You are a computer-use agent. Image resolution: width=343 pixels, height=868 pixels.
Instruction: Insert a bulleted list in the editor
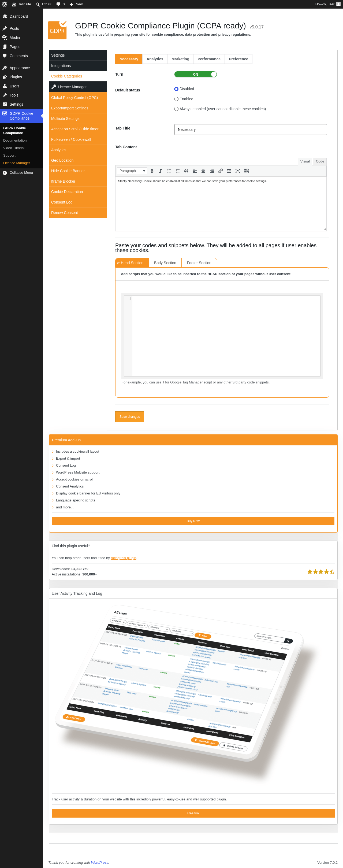pos(169,171)
